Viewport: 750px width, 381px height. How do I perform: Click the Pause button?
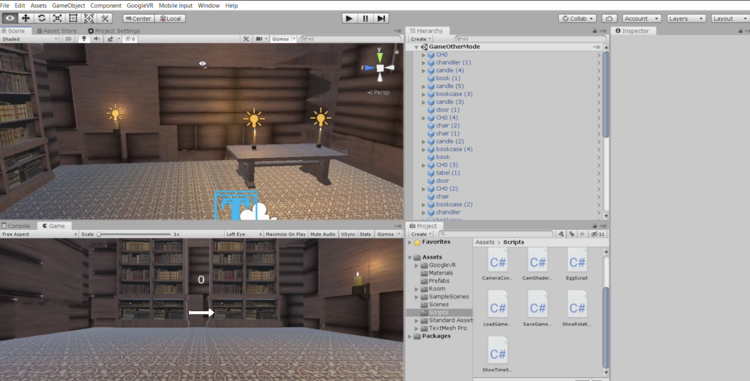[365, 18]
